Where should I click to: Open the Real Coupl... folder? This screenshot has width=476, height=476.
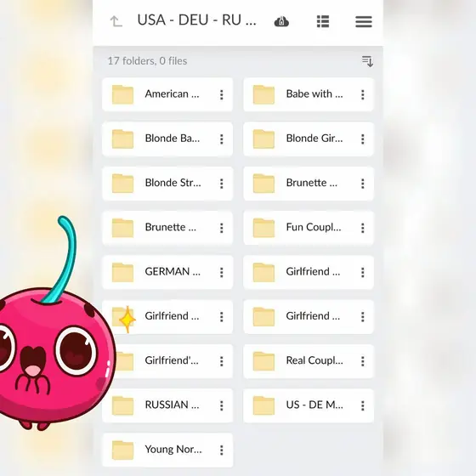309,361
